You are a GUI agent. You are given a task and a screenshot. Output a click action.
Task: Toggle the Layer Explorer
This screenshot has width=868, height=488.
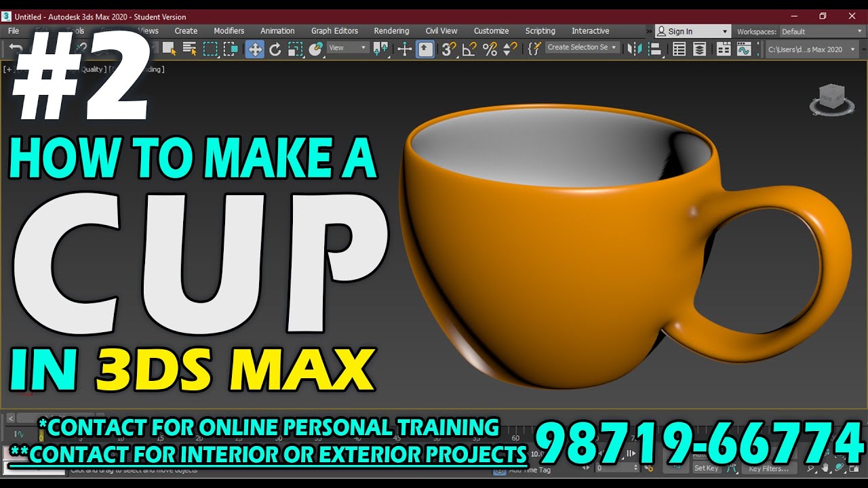[x=699, y=49]
